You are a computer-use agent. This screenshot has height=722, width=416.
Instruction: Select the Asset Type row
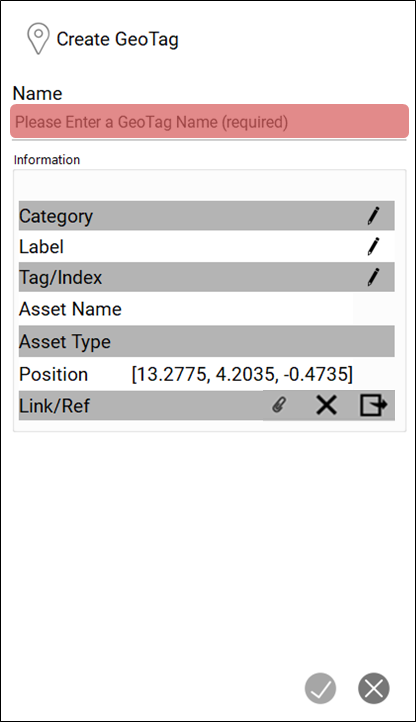[206, 341]
